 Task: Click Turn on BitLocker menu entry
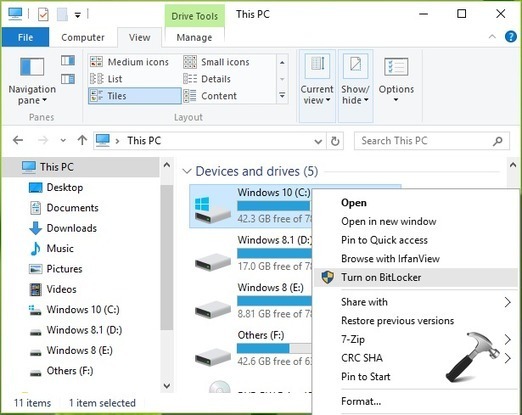[x=416, y=277]
